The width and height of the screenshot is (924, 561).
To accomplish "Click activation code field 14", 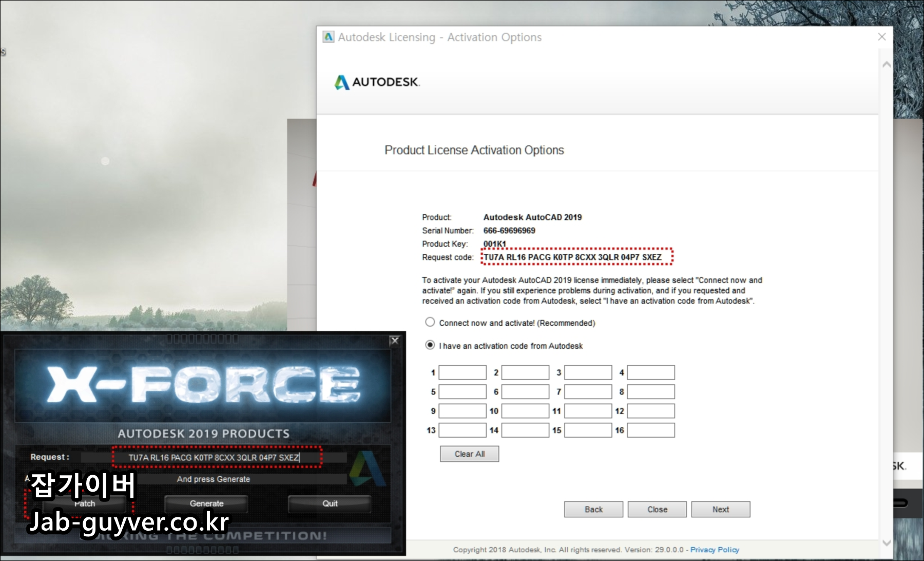I will (525, 430).
